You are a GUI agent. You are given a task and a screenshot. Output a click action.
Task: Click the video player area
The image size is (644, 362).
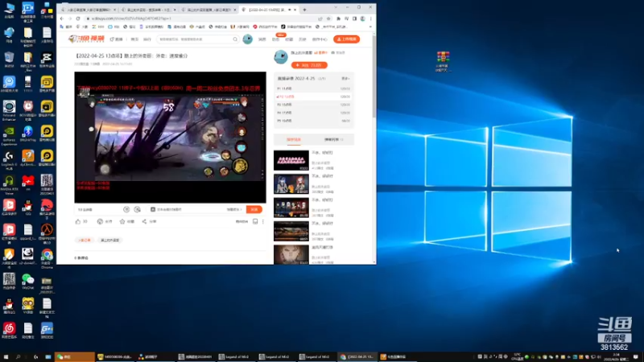(170, 138)
